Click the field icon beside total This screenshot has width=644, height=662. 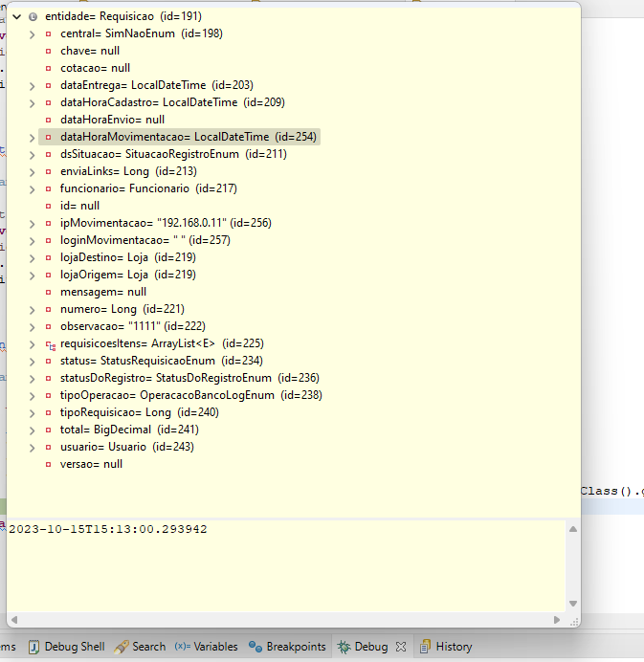click(x=49, y=430)
